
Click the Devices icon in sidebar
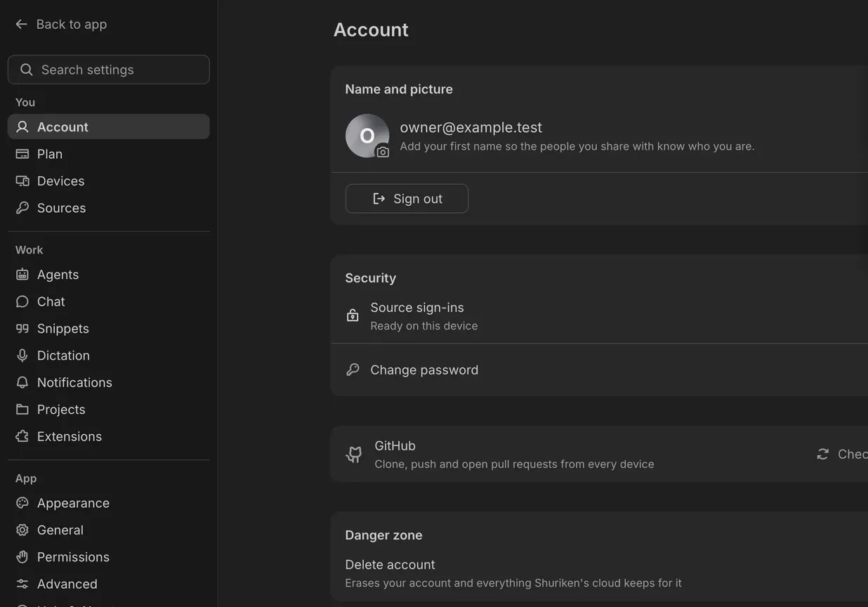(22, 181)
